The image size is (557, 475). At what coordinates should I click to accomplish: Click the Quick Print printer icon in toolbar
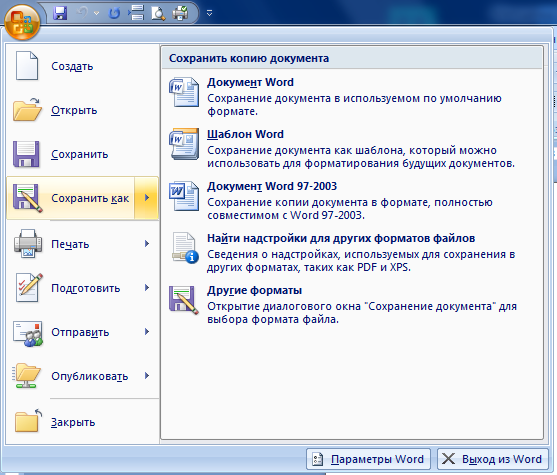pyautogui.click(x=180, y=14)
